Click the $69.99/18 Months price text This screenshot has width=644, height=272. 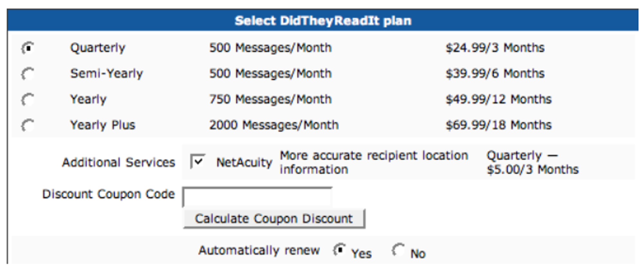(498, 125)
